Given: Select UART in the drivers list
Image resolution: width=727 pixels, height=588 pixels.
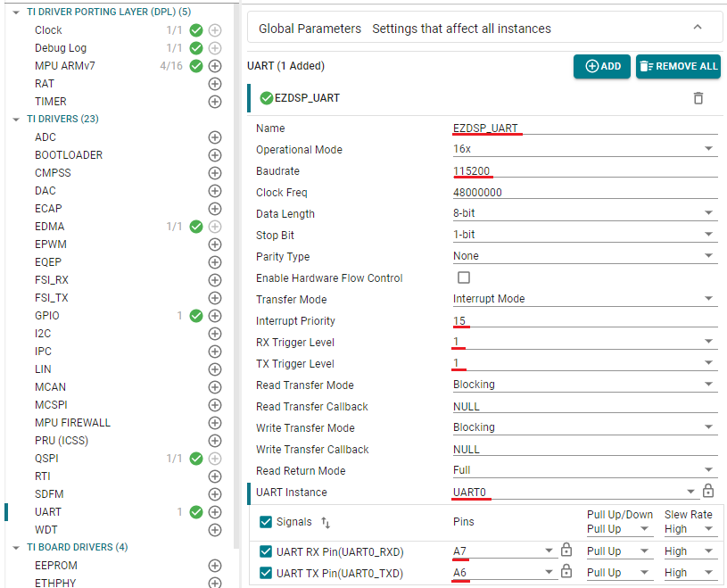Looking at the screenshot, I should (x=48, y=512).
